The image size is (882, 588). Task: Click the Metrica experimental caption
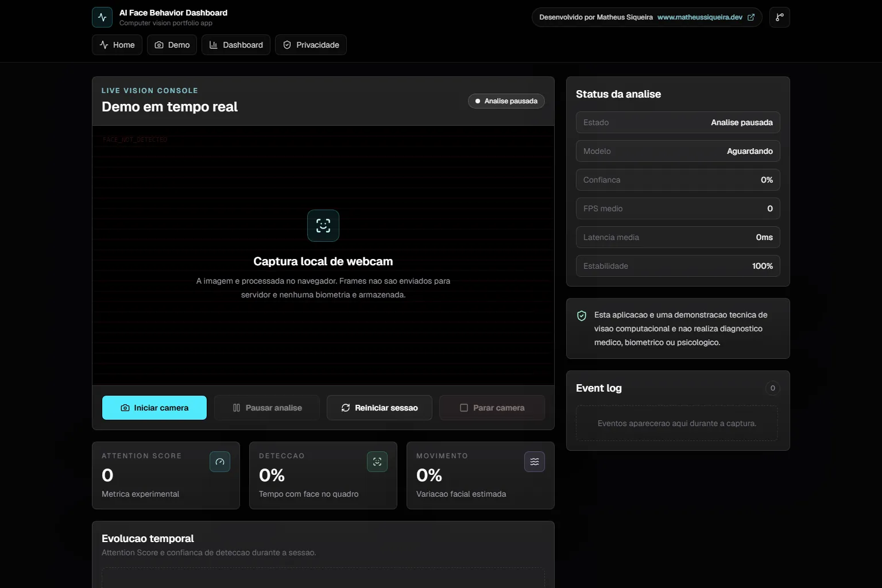pos(140,494)
